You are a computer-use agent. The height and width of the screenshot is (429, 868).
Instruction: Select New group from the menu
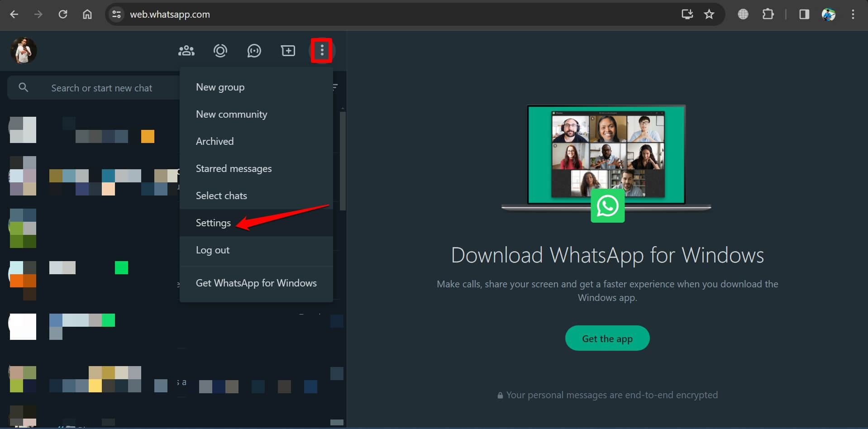256,87
